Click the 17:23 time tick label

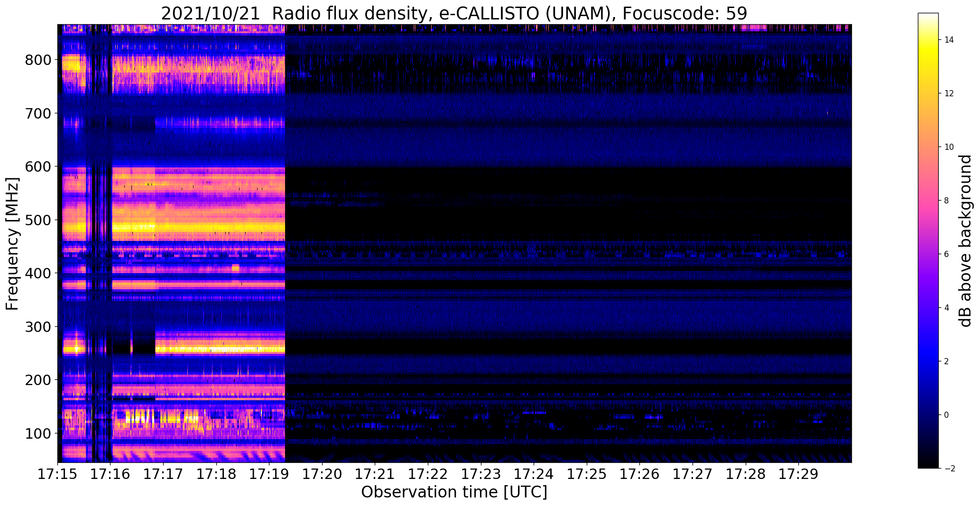[481, 474]
